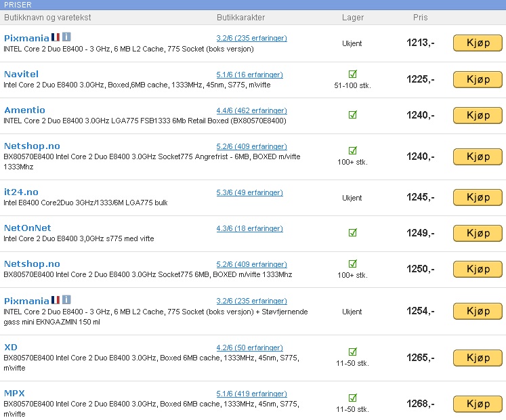Viewport: 506px width, 420px height.
Task: Open it24.no store link
Action: click(21, 192)
